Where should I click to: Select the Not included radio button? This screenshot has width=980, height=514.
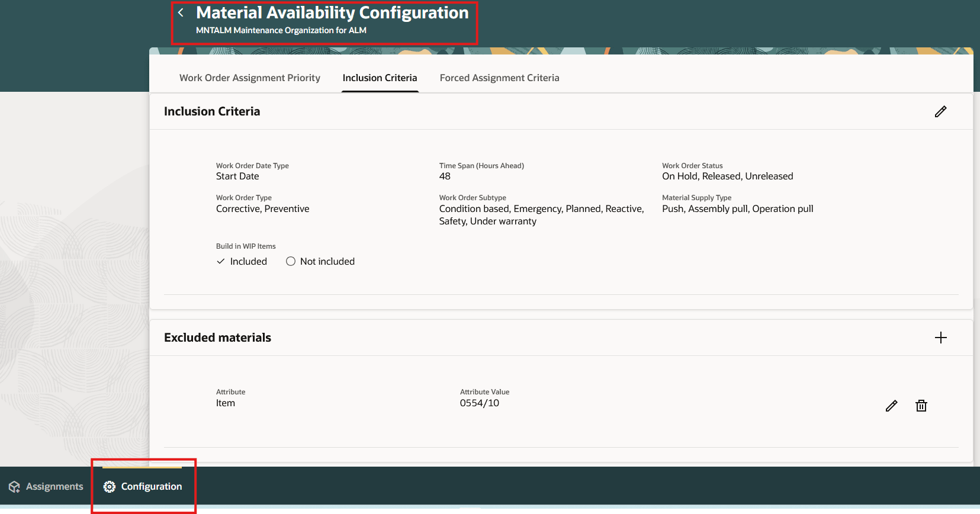290,261
